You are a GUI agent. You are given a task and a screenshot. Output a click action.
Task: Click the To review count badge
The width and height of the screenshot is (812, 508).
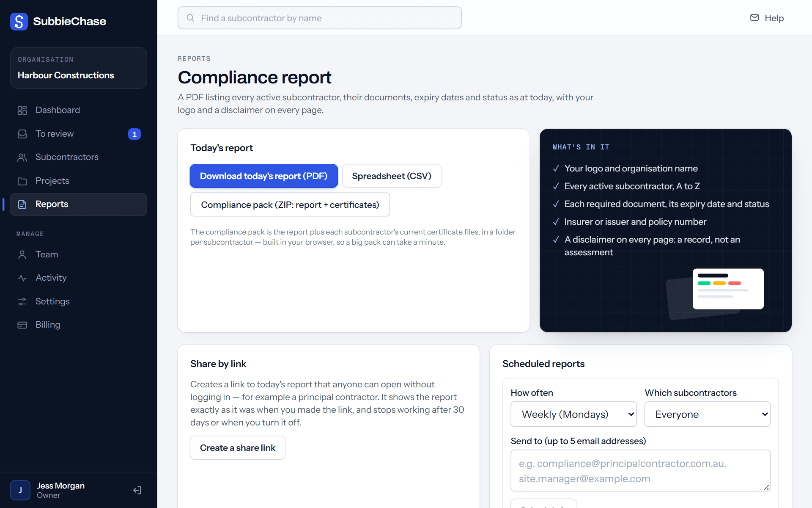click(134, 134)
